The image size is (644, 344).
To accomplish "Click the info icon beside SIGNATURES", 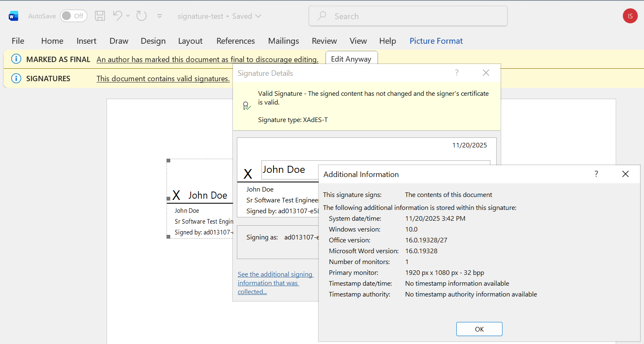I will (16, 78).
